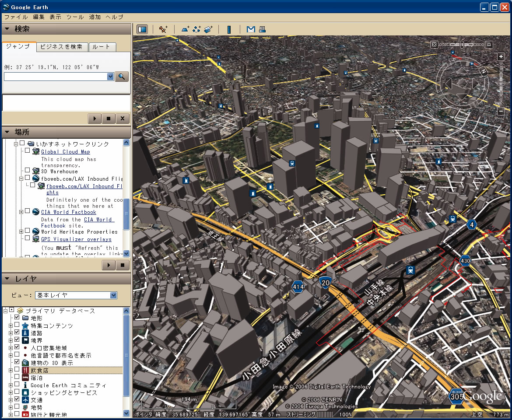Zoom in with the plus button

(501, 56)
